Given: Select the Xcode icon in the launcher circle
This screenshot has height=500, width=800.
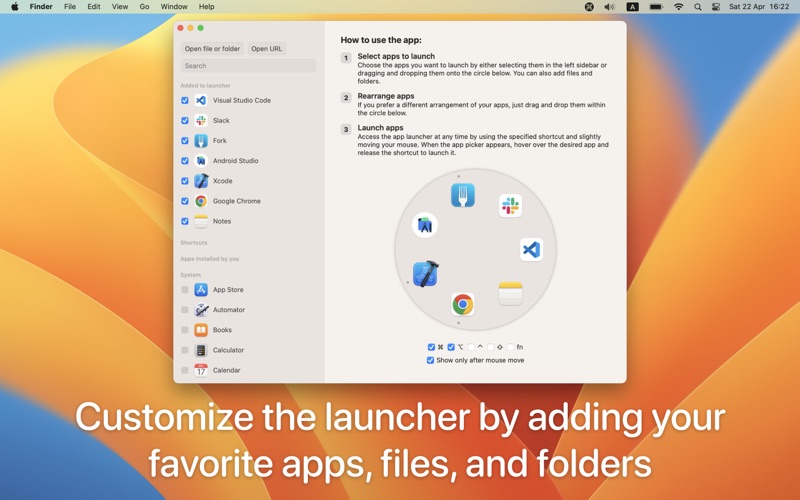Looking at the screenshot, I should pyautogui.click(x=425, y=274).
